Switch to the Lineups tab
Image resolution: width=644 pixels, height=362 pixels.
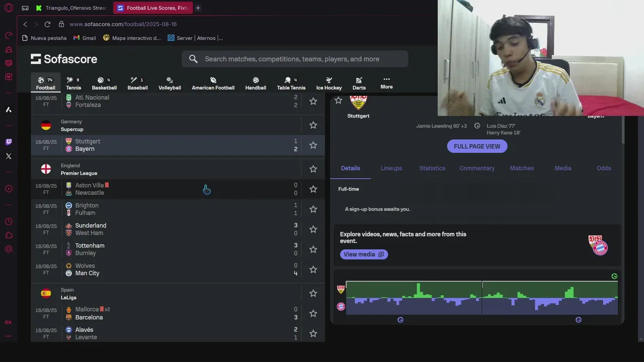391,168
